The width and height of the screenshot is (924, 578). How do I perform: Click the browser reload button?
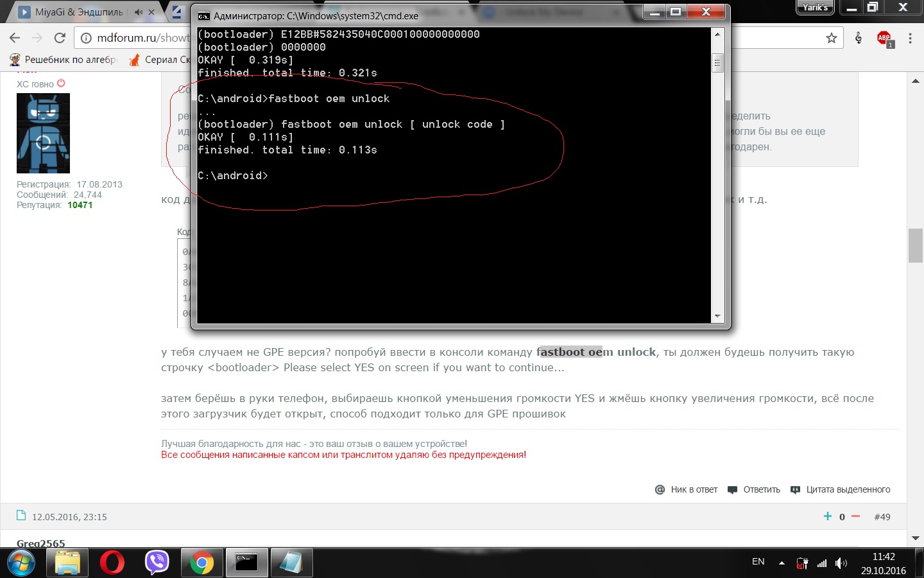pos(60,38)
